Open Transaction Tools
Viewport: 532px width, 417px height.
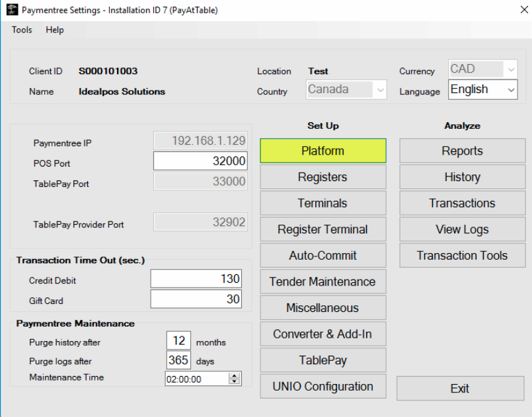pos(463,255)
